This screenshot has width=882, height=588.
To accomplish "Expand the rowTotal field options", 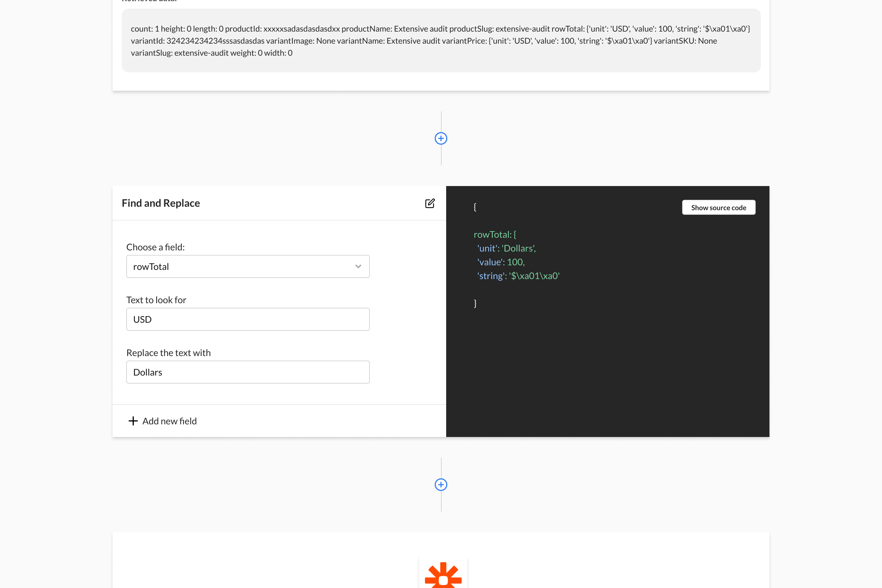I will pyautogui.click(x=247, y=266).
